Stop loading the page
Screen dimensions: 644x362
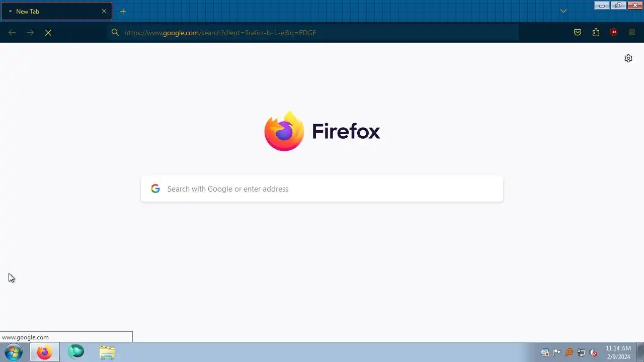[x=48, y=33]
